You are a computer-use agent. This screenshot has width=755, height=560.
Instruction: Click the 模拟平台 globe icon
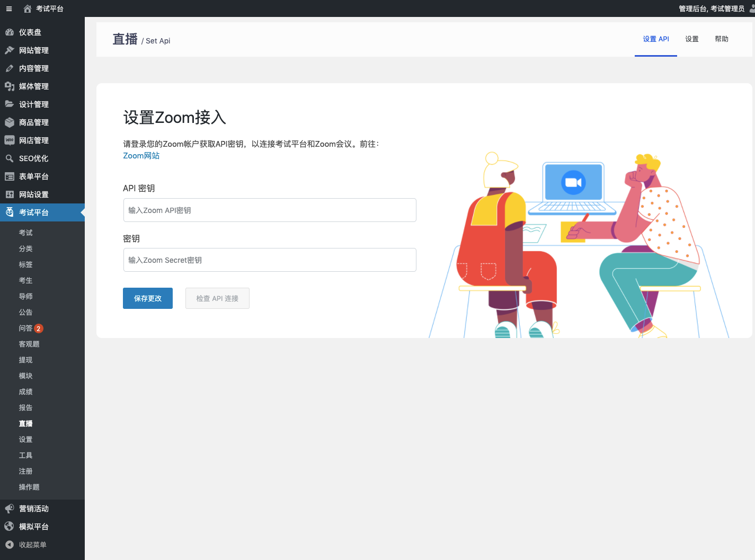click(x=10, y=527)
